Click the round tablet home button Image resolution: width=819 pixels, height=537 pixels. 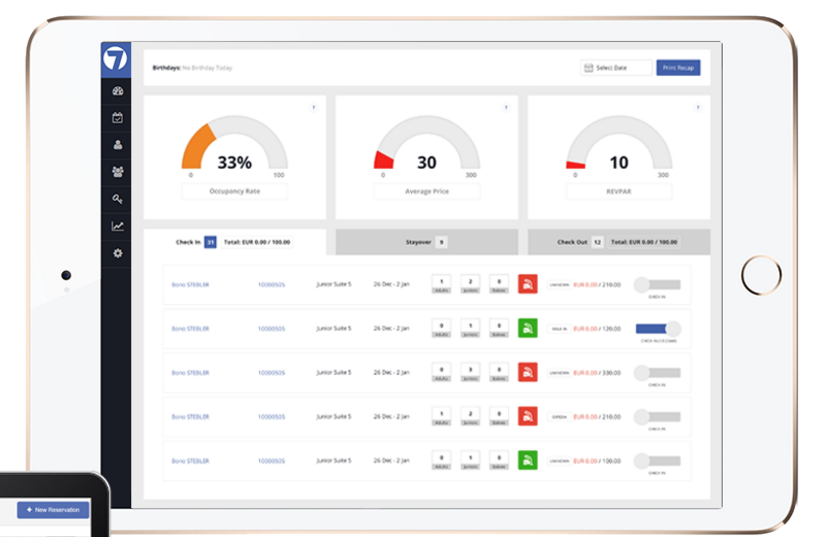[x=761, y=275]
